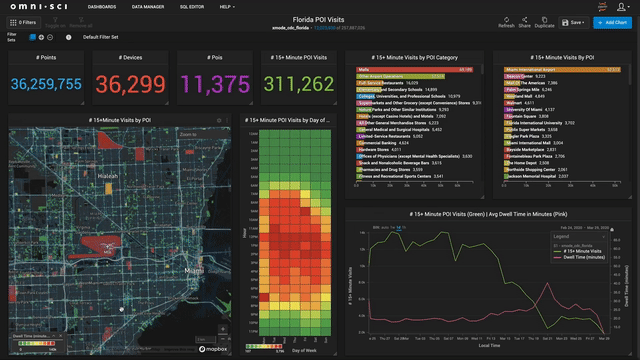Click the orange icon beside user avatar
640x360 pixels.
(602, 6)
